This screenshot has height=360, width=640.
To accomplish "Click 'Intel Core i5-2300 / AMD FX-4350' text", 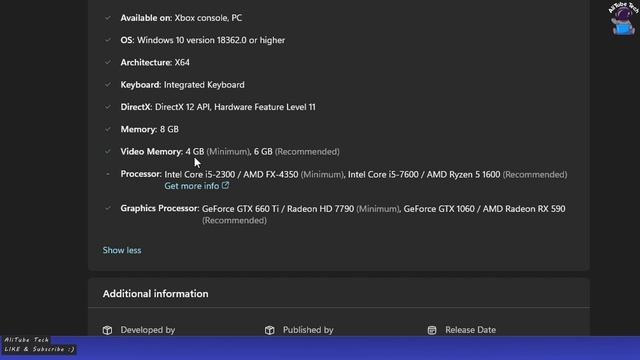I will pyautogui.click(x=231, y=174).
